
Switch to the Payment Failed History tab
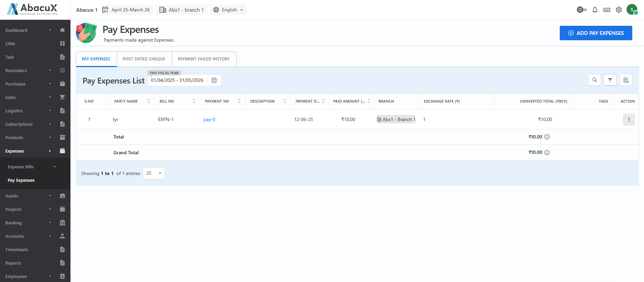coord(204,59)
